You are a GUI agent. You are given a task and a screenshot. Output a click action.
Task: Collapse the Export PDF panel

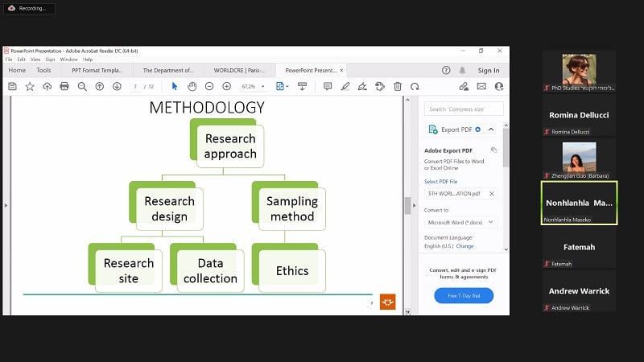coord(489,130)
